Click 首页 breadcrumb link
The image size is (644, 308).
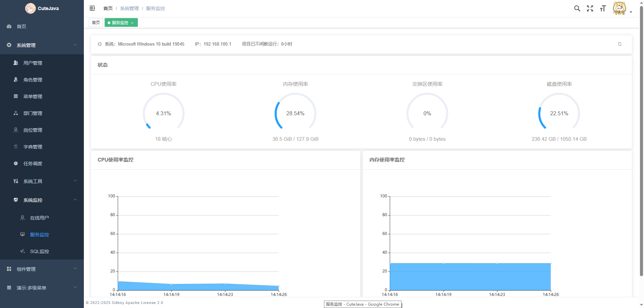click(108, 8)
